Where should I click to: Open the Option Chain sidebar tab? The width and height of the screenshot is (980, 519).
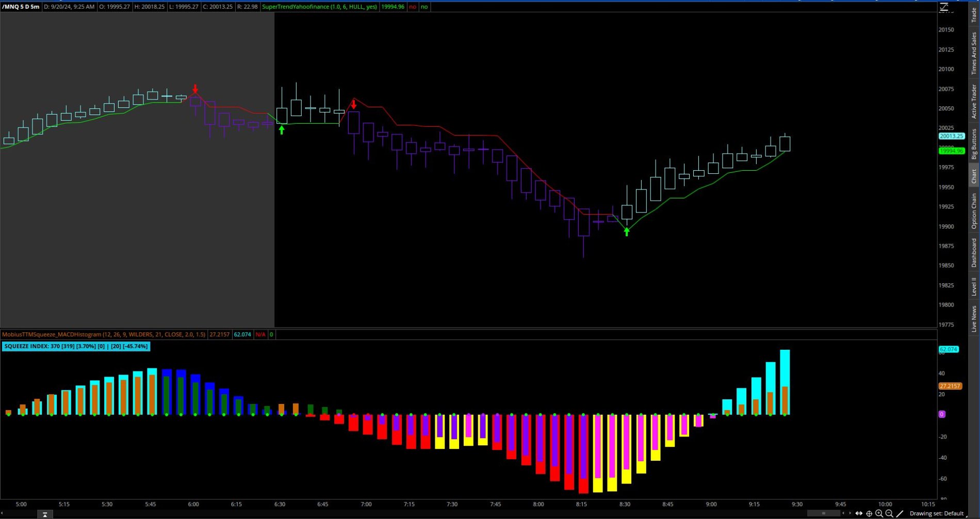974,210
